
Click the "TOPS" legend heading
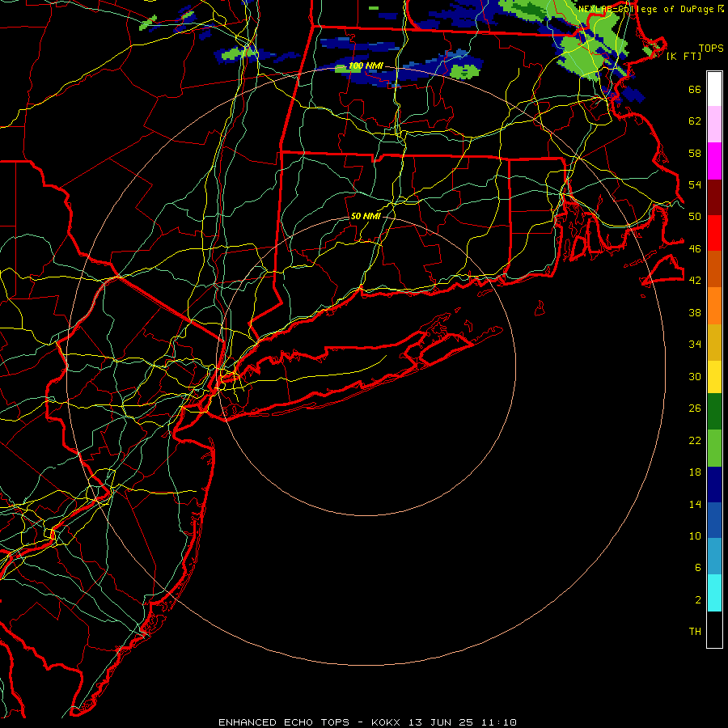[x=711, y=49]
